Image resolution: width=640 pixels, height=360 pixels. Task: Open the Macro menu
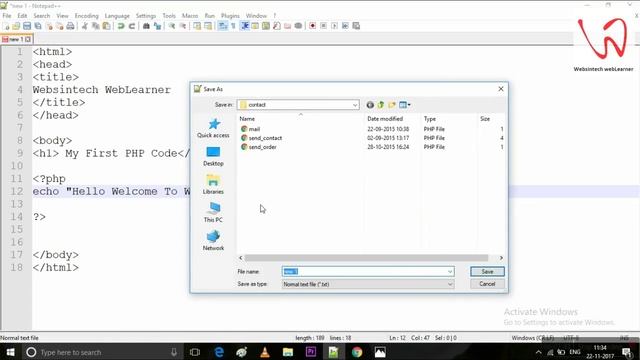pos(190,16)
